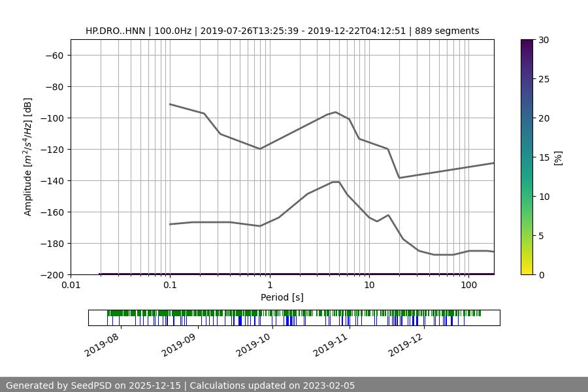588x392 pixels.
Task: Click the green and blue data availability strip
Action: [294, 318]
